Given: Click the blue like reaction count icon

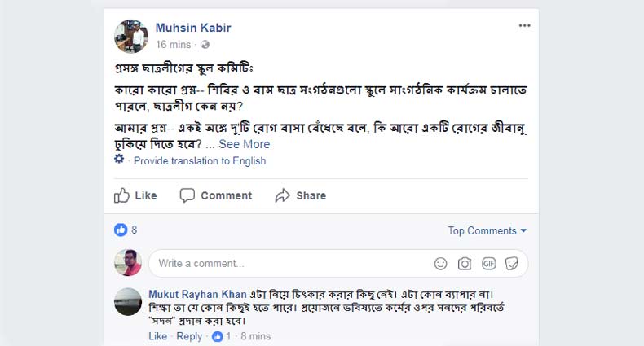Looking at the screenshot, I should pyautogui.click(x=121, y=230).
